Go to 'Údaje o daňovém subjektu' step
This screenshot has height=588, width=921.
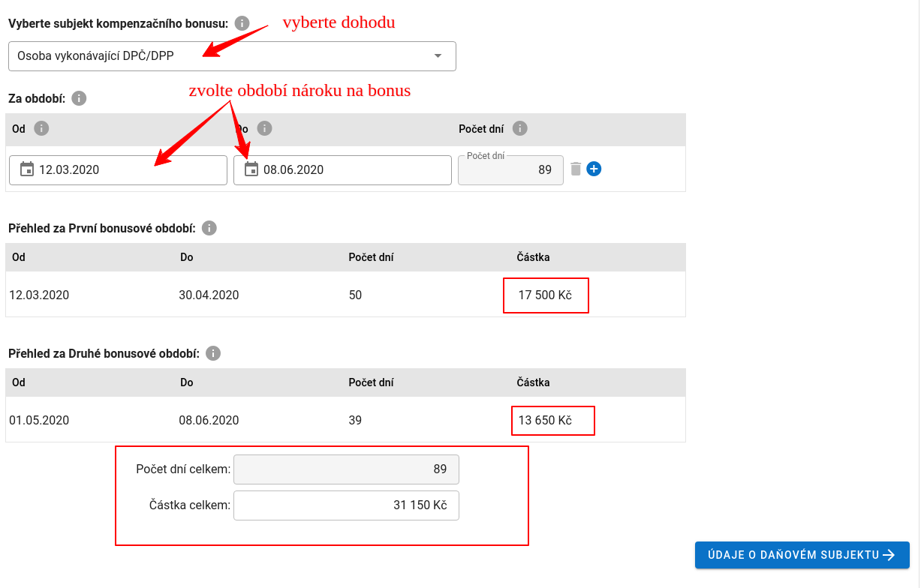[x=802, y=555]
